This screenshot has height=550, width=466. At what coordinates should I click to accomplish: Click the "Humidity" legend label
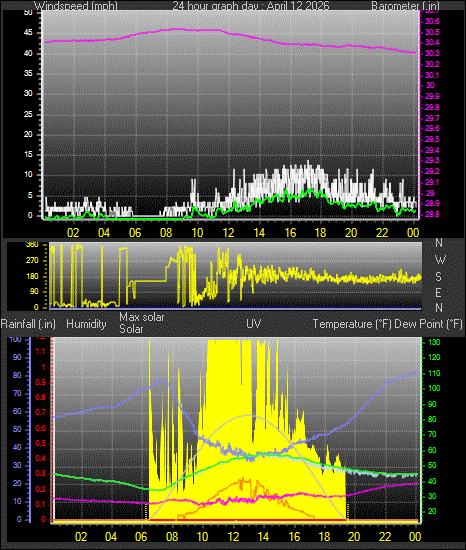pos(86,324)
